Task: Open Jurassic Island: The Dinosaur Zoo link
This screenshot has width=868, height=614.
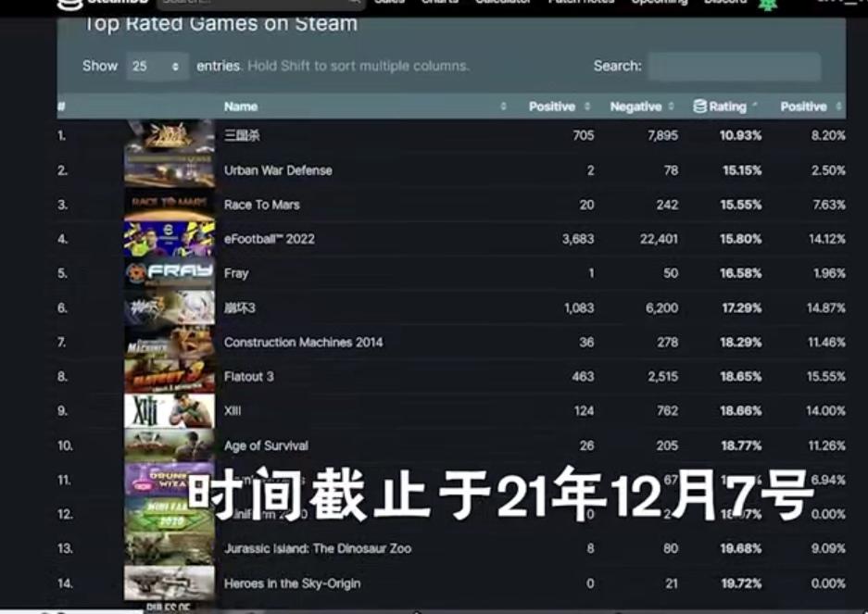Action: tap(318, 548)
